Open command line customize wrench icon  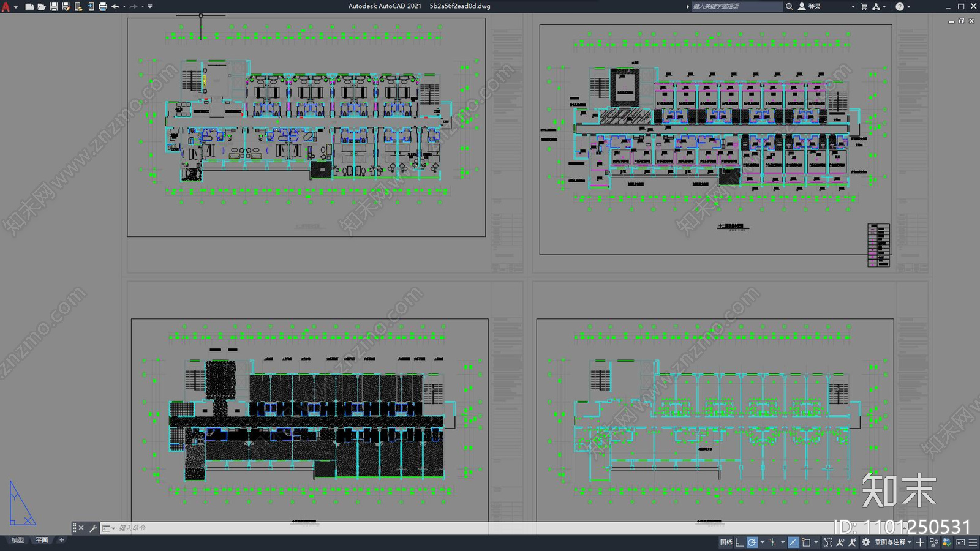point(93,528)
